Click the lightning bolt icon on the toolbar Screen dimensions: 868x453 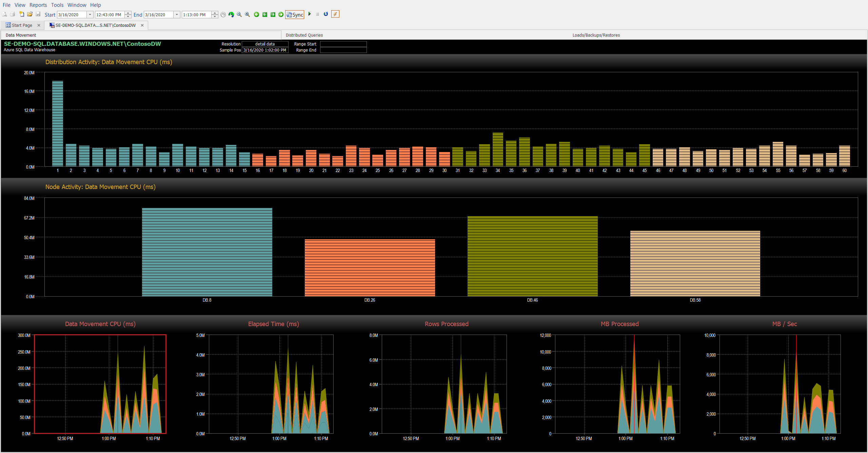point(335,14)
